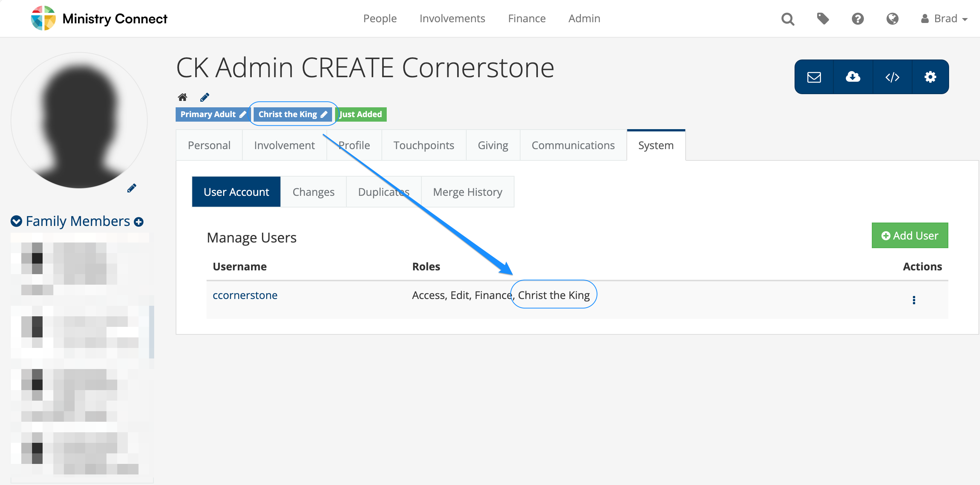Click the Add User button
980x485 pixels.
tap(909, 236)
